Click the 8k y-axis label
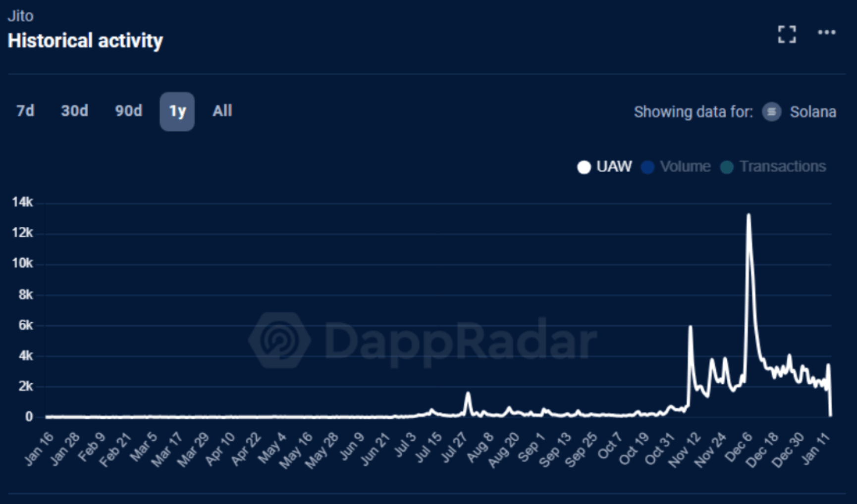The height and width of the screenshot is (504, 857). click(25, 295)
